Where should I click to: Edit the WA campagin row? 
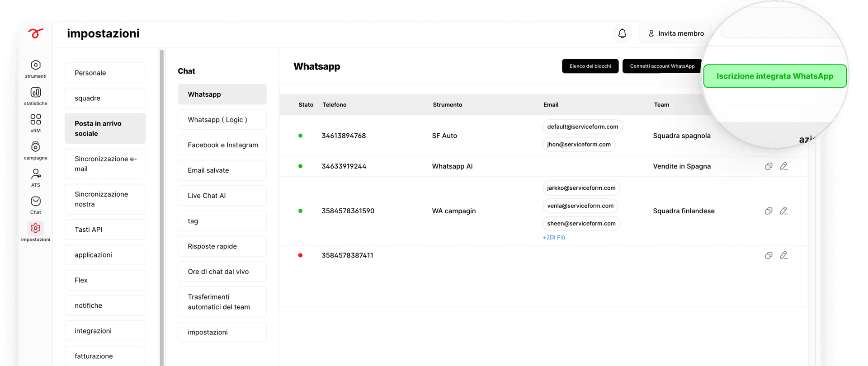click(784, 211)
